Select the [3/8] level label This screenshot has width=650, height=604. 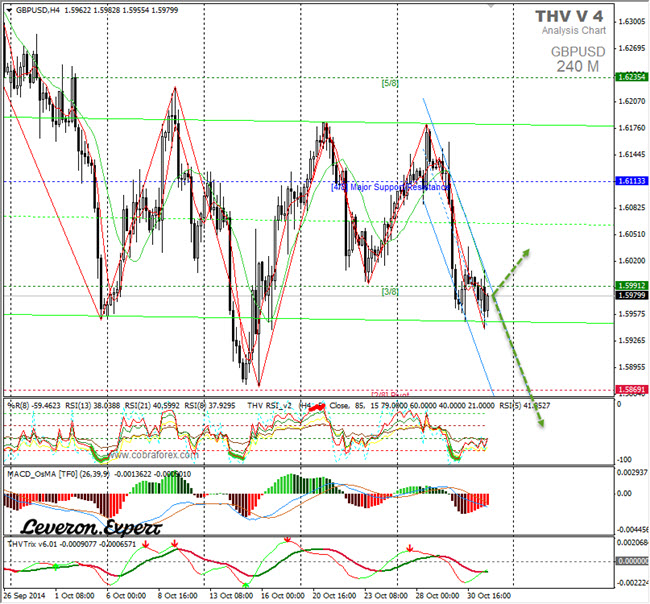pos(389,291)
